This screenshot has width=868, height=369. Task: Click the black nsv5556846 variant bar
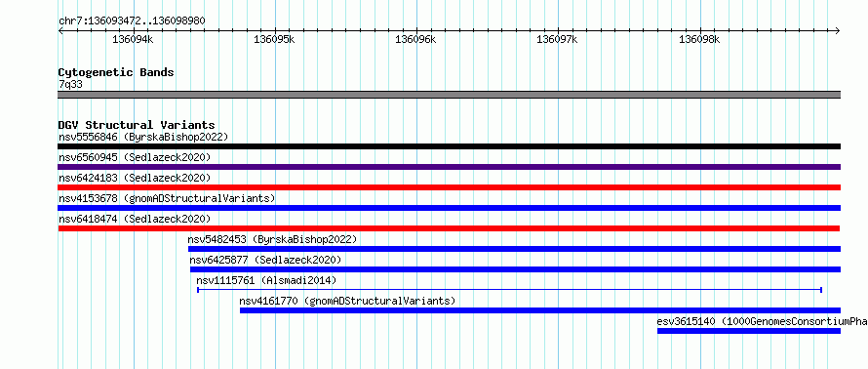[x=449, y=146]
